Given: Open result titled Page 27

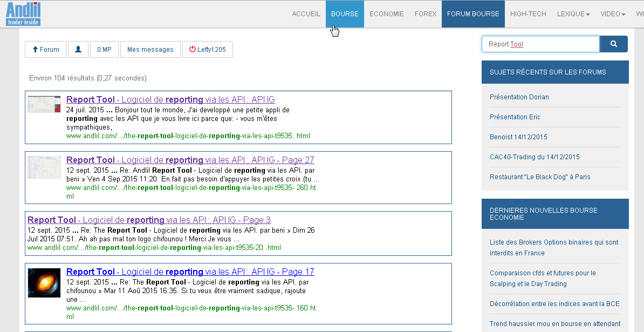Looking at the screenshot, I should 190,160.
